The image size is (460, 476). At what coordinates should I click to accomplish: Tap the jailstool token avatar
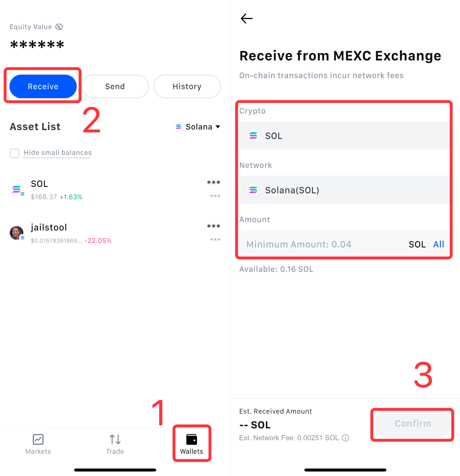[17, 233]
